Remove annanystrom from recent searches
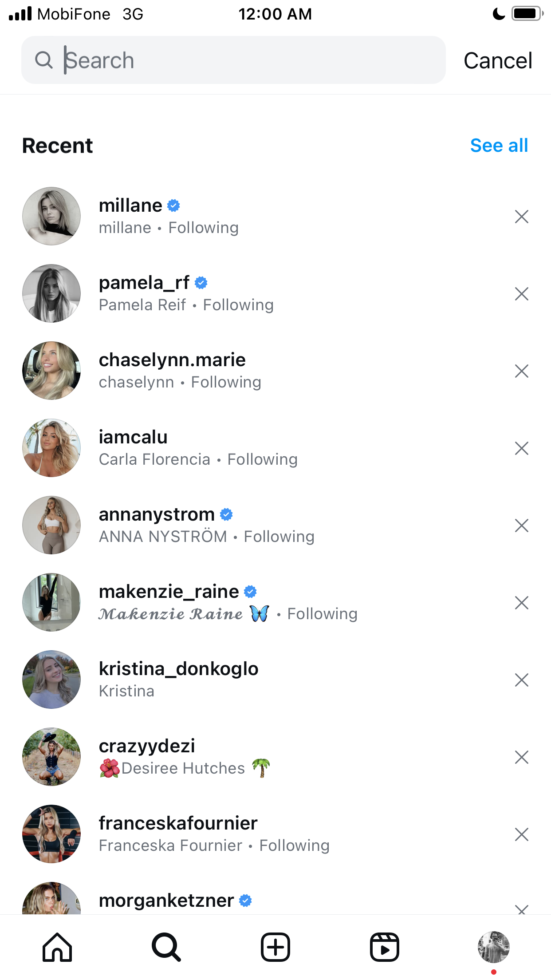 pyautogui.click(x=522, y=526)
